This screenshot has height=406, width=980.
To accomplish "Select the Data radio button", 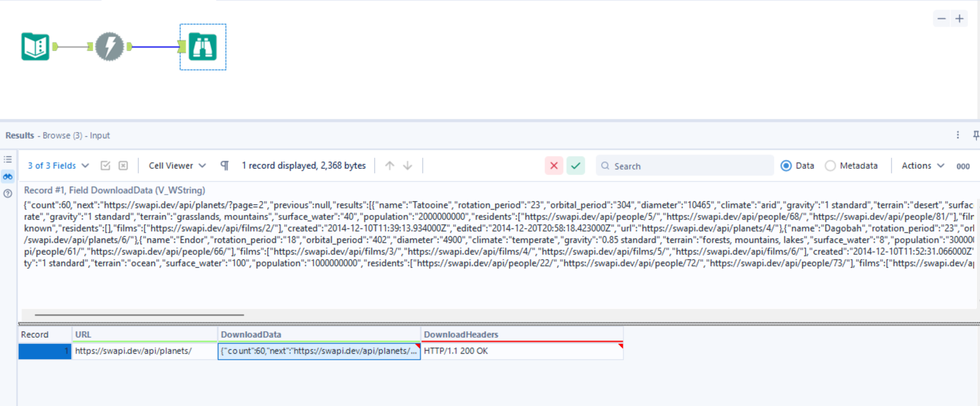I will 786,166.
